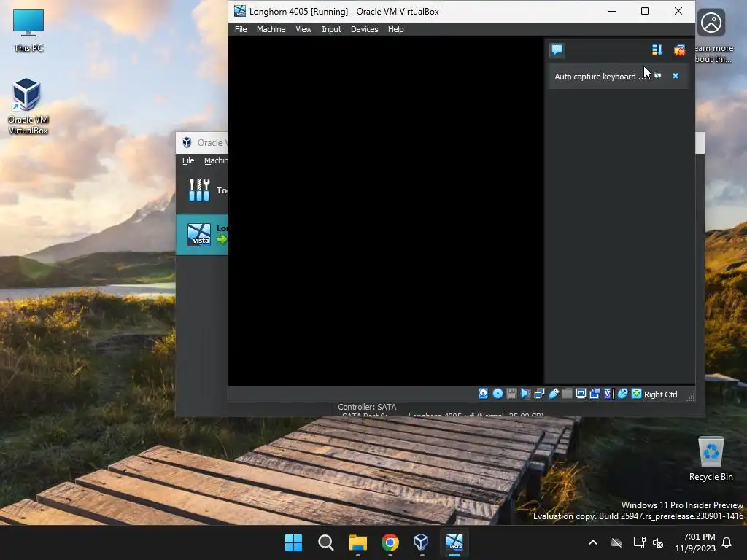Click the virtualization CPU load status icon

(x=608, y=393)
